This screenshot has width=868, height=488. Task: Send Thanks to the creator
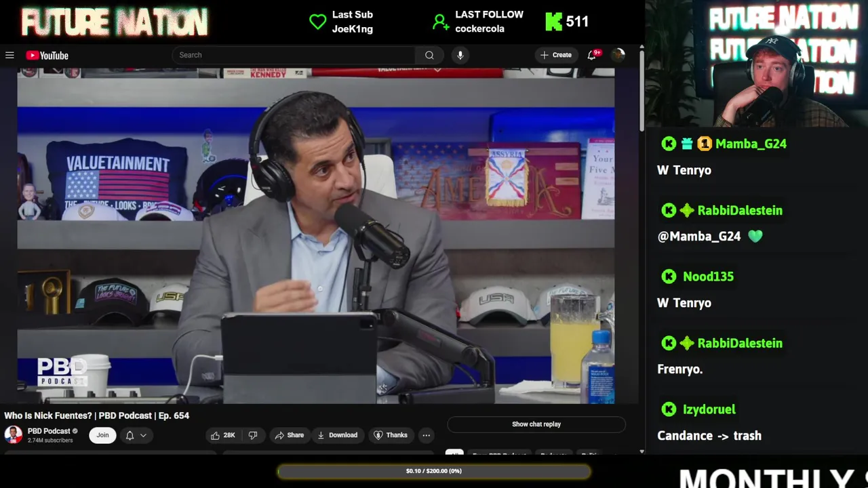pyautogui.click(x=391, y=435)
